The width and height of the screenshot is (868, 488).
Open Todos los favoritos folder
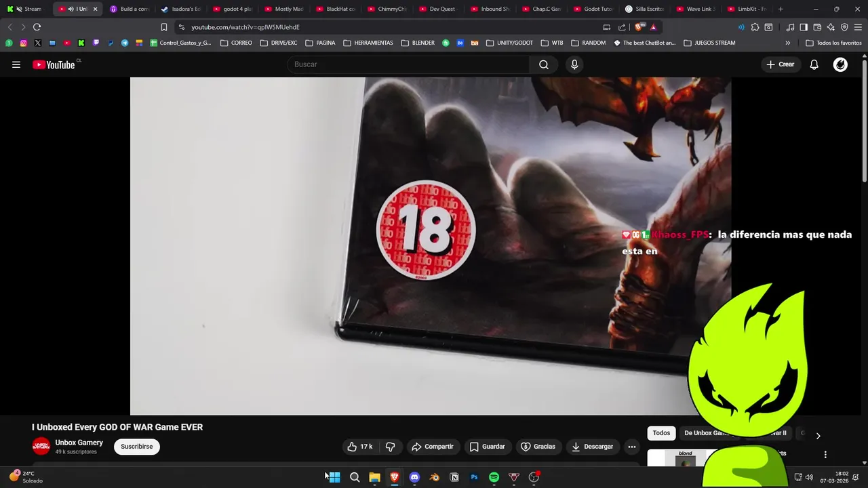[x=833, y=43]
